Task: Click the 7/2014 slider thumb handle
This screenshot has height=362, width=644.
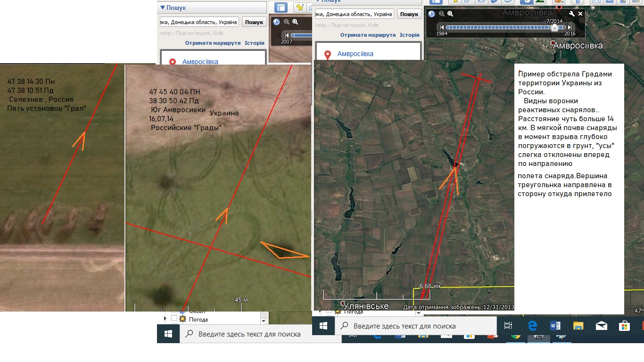Action: coord(555,27)
